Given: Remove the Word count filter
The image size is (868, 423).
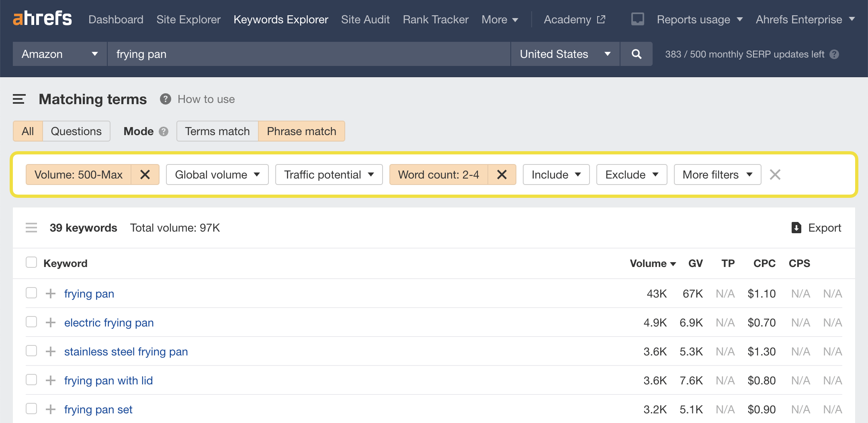Looking at the screenshot, I should click(x=502, y=175).
